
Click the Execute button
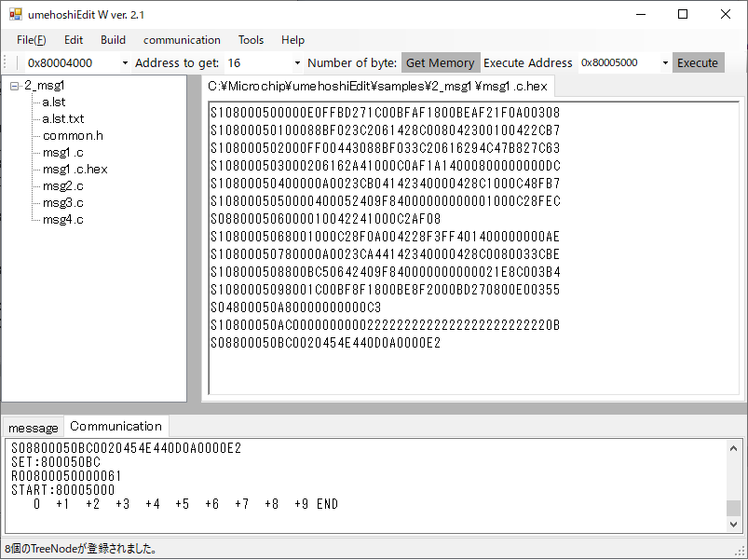698,63
